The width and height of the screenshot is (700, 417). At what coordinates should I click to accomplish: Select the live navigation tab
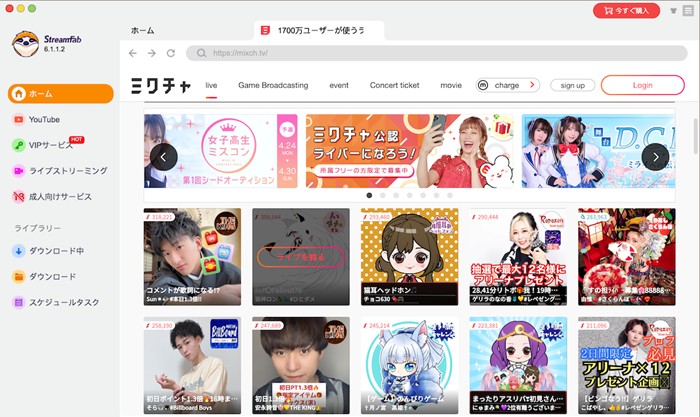pos(211,85)
